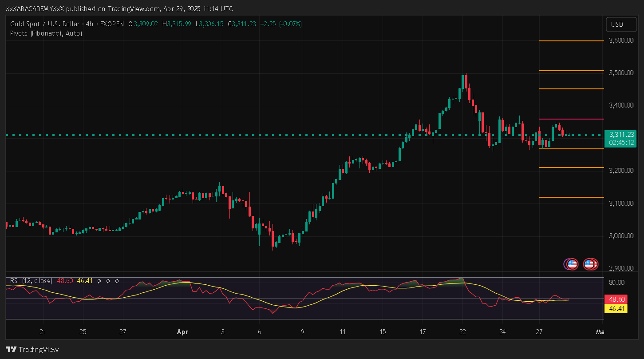Viewport: 644px width, 359px height.
Task: Click the red 48.60 RSI value tag
Action: 616,299
